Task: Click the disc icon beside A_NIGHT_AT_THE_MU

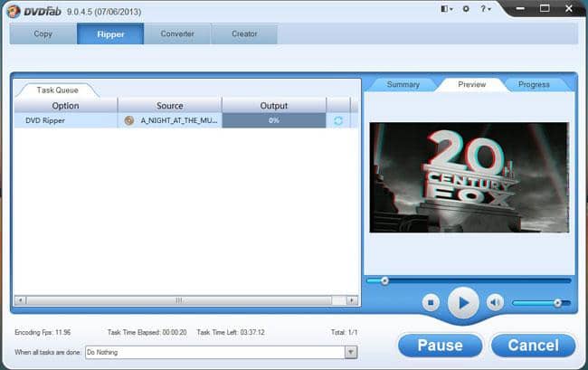Action: tap(129, 120)
